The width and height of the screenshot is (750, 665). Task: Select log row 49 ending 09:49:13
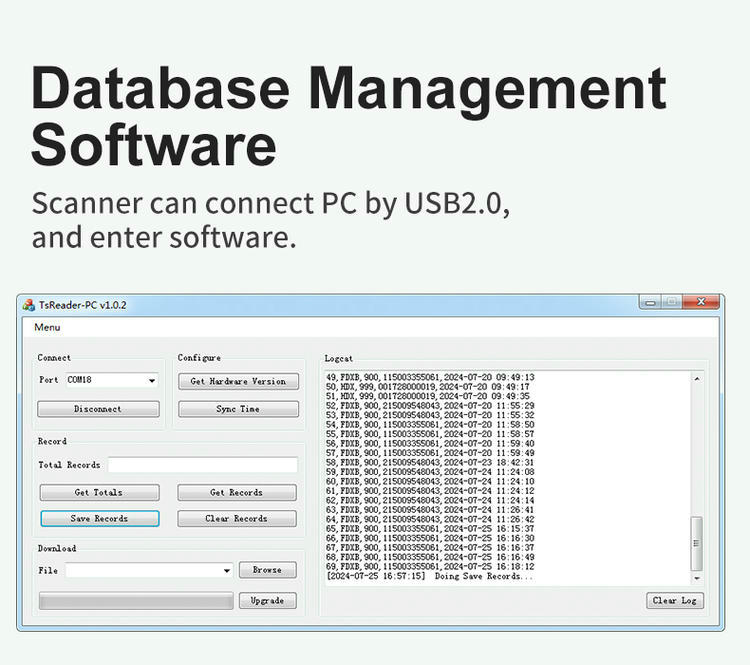430,377
